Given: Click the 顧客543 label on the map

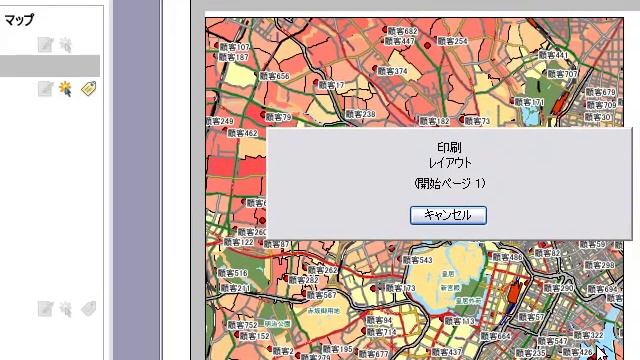Looking at the screenshot, I should (x=417, y=260).
